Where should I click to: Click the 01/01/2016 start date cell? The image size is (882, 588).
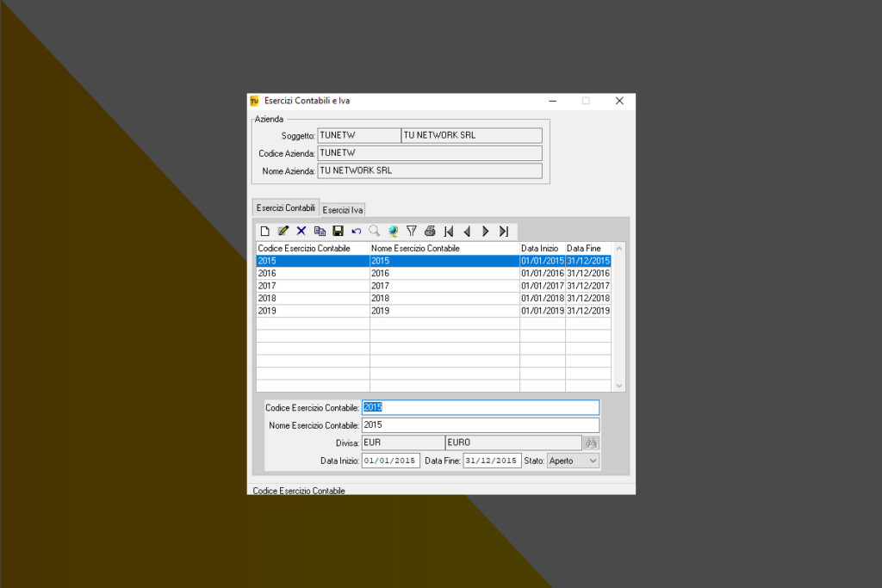[x=543, y=273]
